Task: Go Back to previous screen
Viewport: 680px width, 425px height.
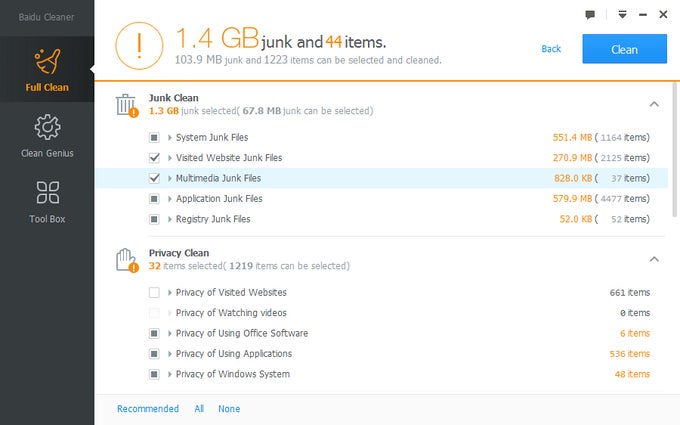Action: coord(551,49)
